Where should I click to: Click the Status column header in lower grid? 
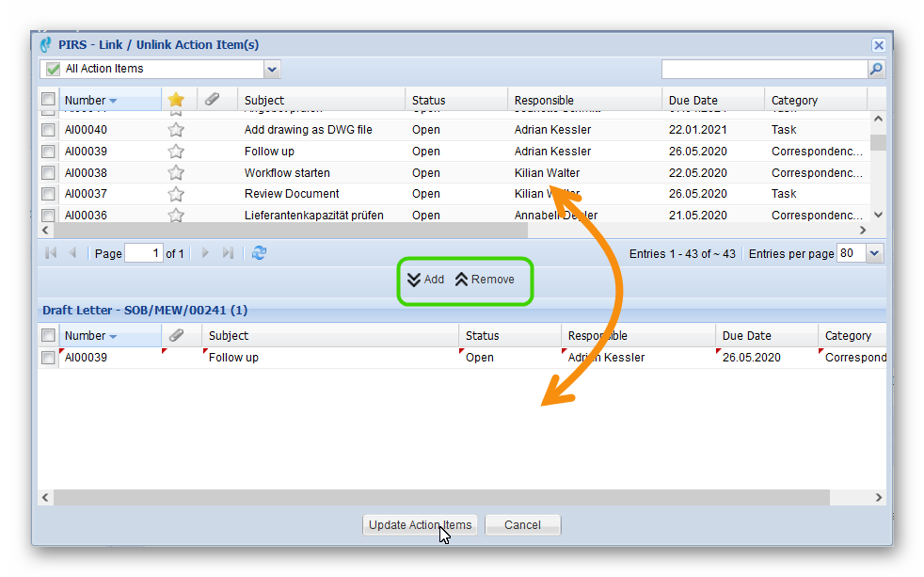pyautogui.click(x=482, y=335)
